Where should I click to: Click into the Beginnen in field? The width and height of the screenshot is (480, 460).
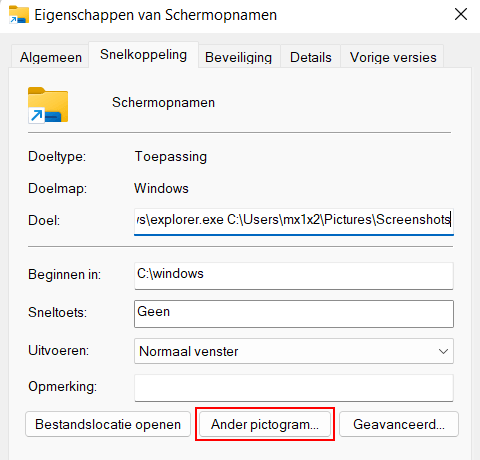click(x=294, y=276)
